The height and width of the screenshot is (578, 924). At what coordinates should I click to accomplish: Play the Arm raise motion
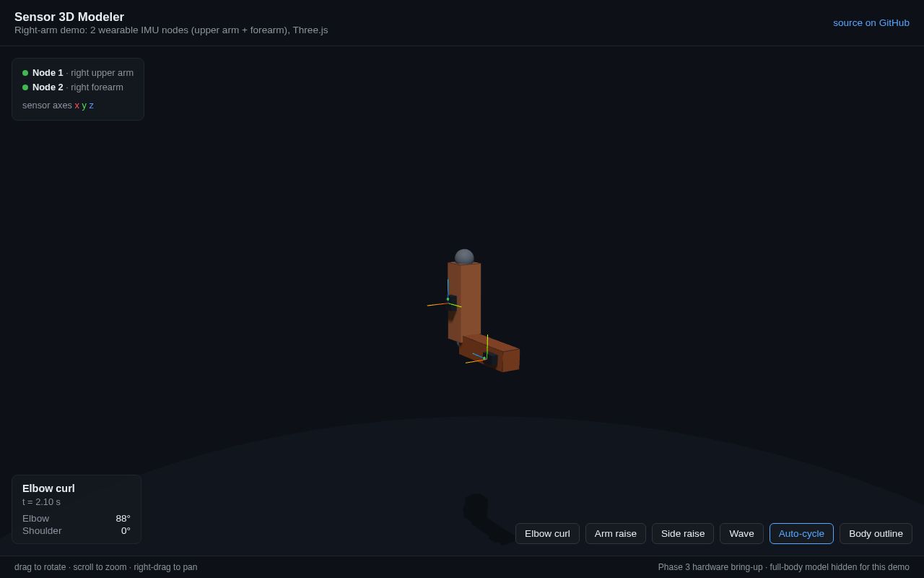[616, 534]
